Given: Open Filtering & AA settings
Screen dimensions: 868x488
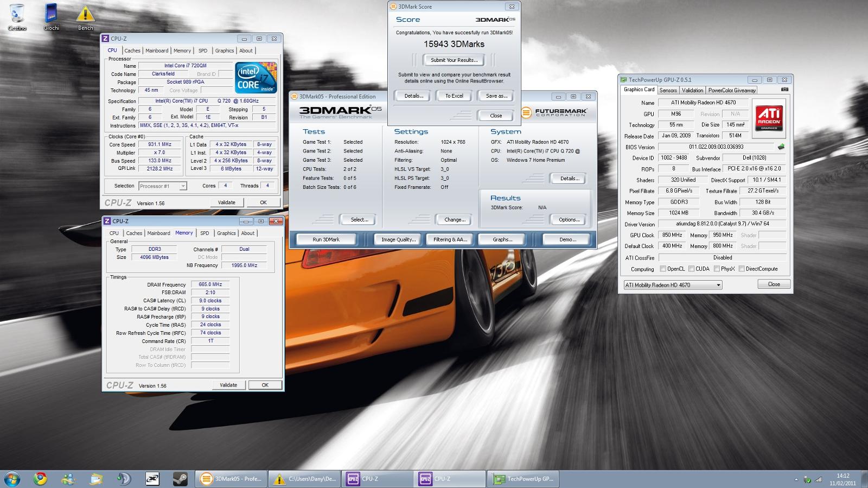Looking at the screenshot, I should pos(450,239).
